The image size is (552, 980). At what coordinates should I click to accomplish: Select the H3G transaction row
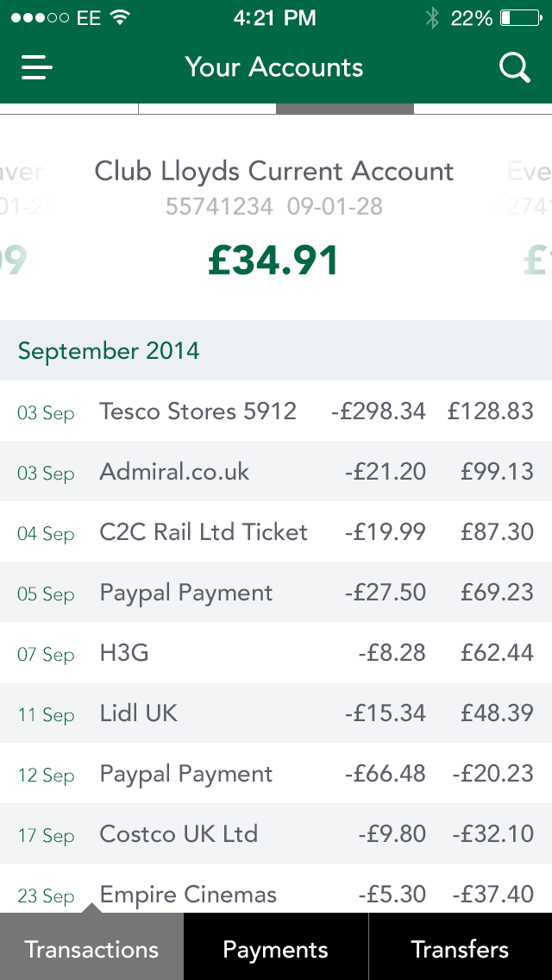275,653
